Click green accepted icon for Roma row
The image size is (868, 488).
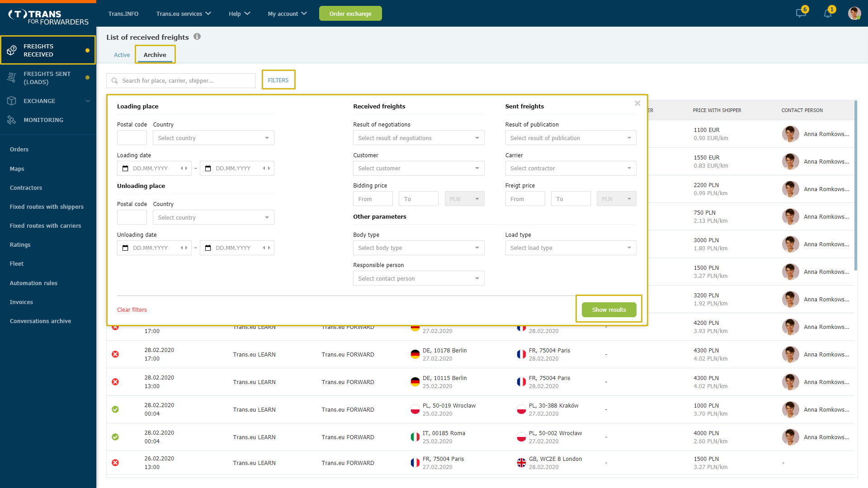tap(115, 437)
